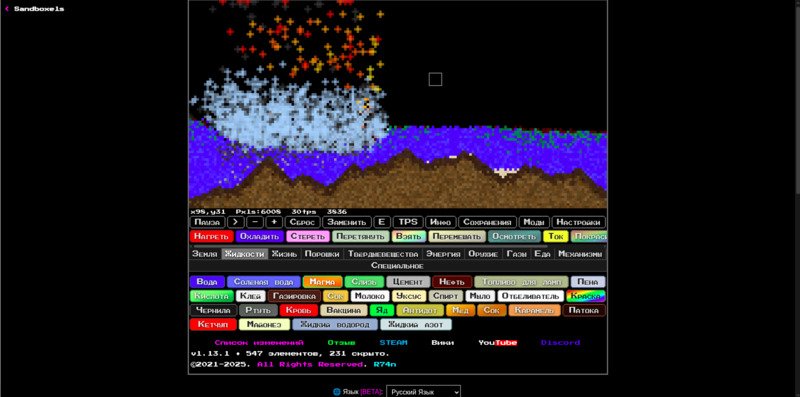Select the Уксус element
Viewport: 800px width, 397px height.
(409, 296)
